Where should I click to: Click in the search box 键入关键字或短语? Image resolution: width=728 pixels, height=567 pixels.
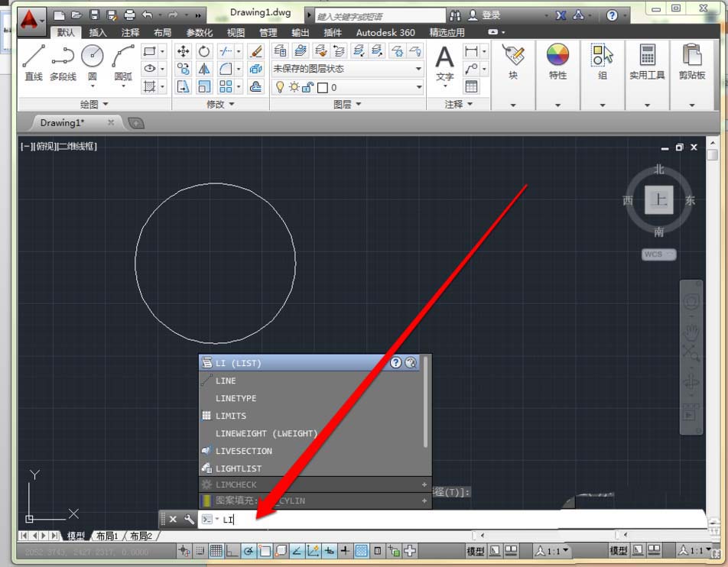point(380,16)
